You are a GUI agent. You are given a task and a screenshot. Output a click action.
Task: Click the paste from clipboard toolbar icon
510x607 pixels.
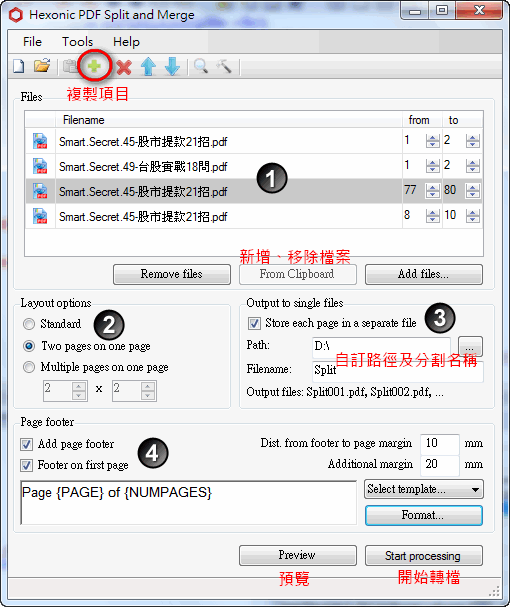70,66
